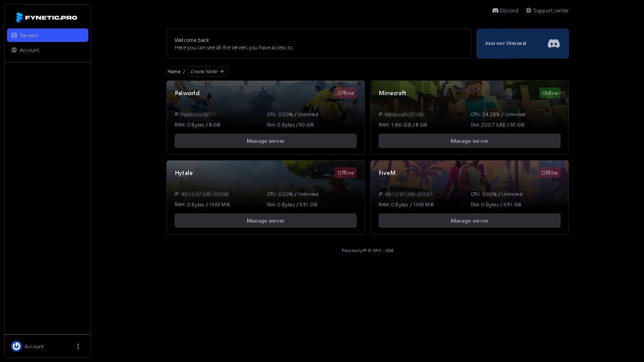Click the Fynetic.pro logo
The width and height of the screenshot is (644, 362).
point(47,17)
